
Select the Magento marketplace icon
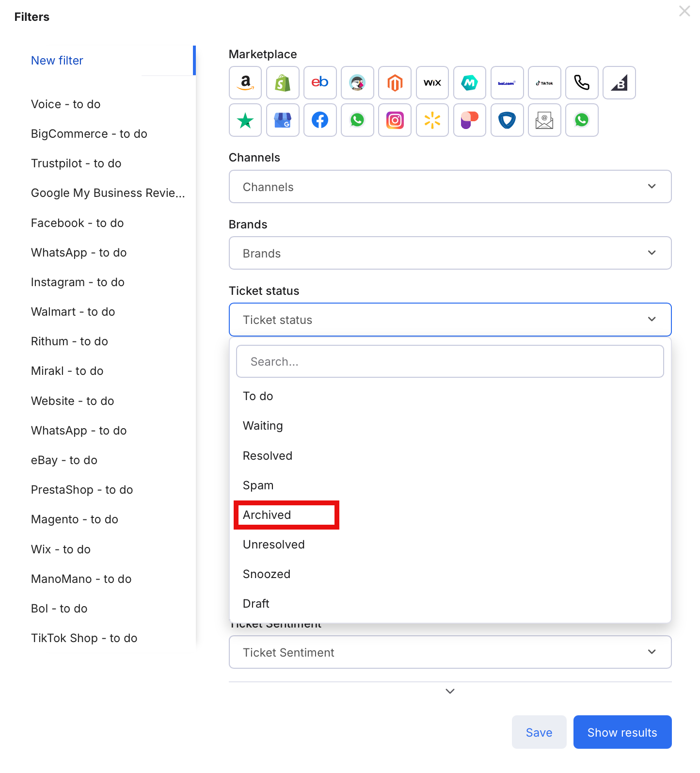pos(395,83)
